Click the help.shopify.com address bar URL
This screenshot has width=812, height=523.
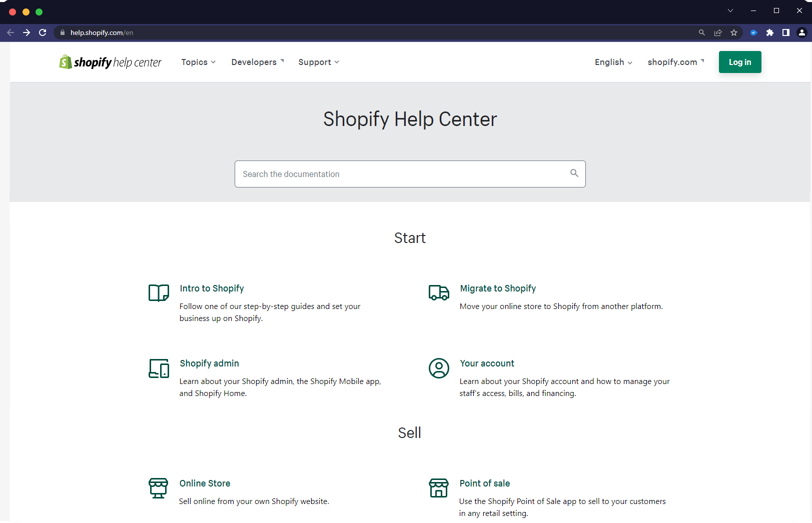(x=102, y=32)
